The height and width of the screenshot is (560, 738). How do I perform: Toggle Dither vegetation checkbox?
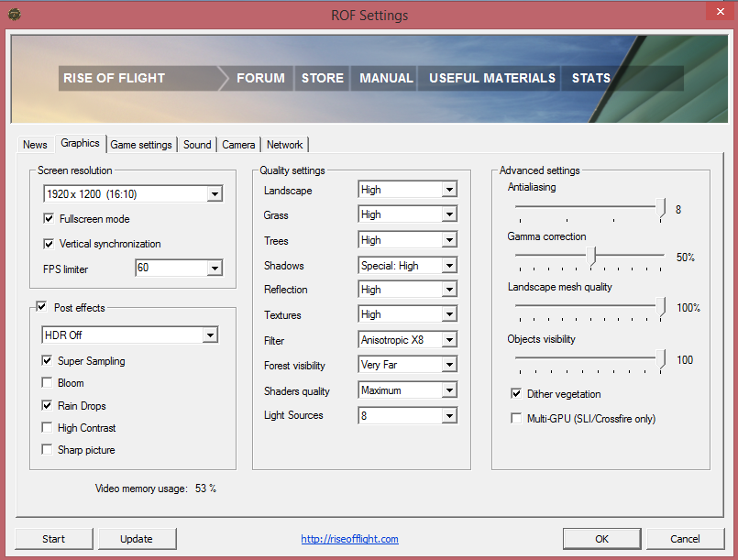[516, 393]
